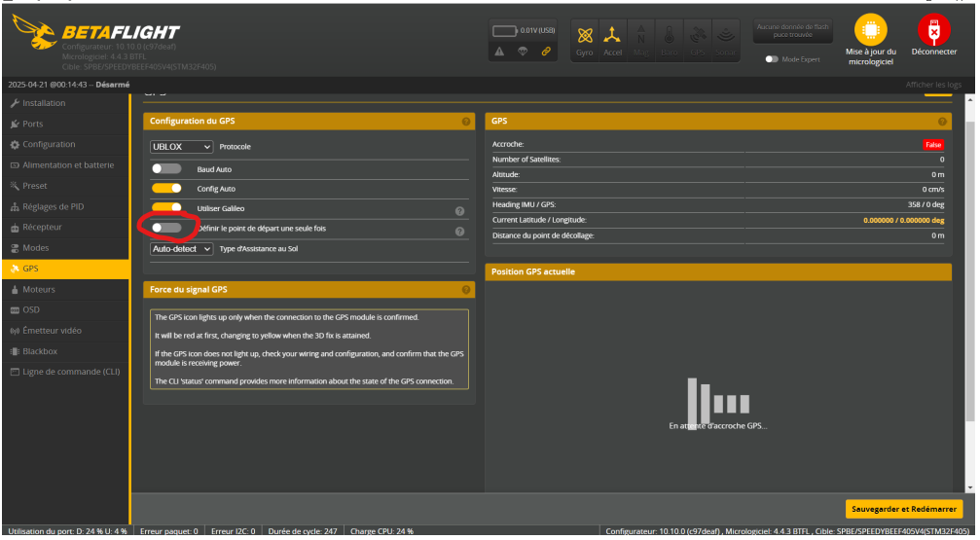Screen dimensions: 980x540
Task: Turn on Mode Expert switch
Action: click(773, 59)
